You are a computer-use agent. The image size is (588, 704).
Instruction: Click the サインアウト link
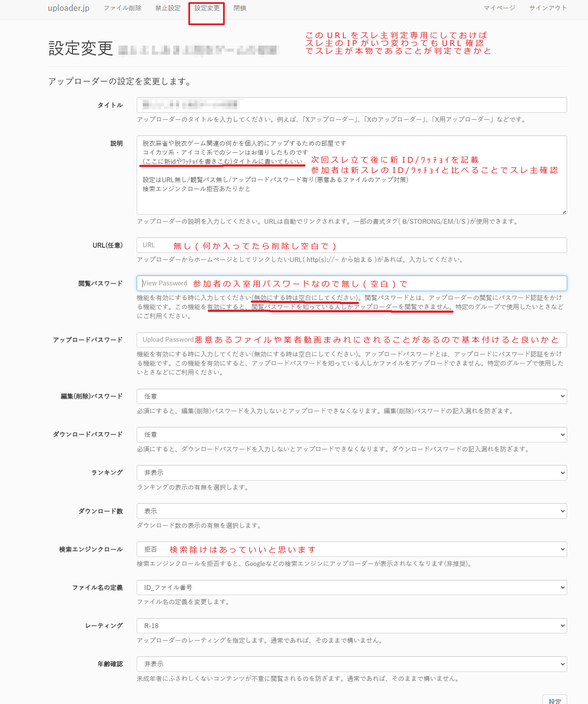click(548, 8)
